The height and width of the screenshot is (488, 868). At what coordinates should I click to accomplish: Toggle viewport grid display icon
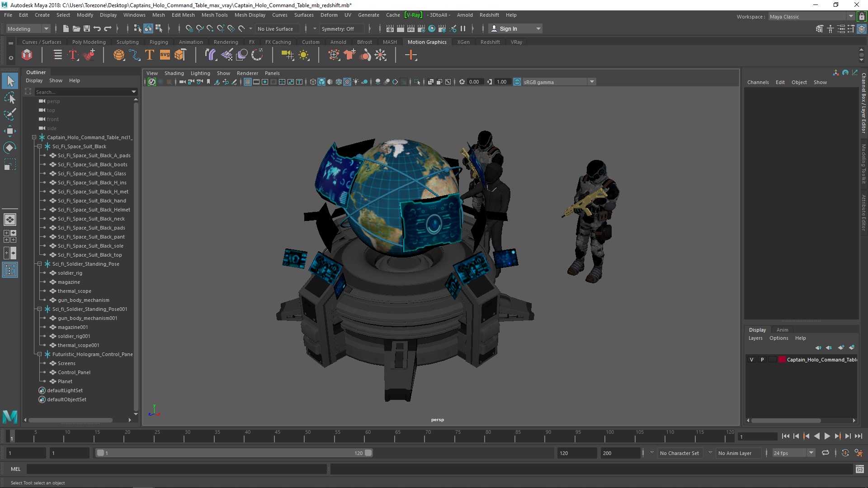tap(248, 82)
